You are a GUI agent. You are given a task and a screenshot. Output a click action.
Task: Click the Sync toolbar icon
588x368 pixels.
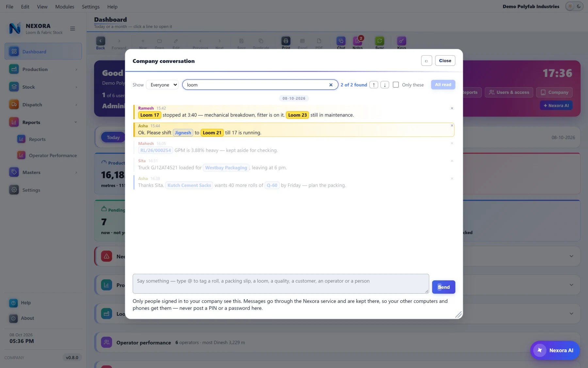[379, 42]
